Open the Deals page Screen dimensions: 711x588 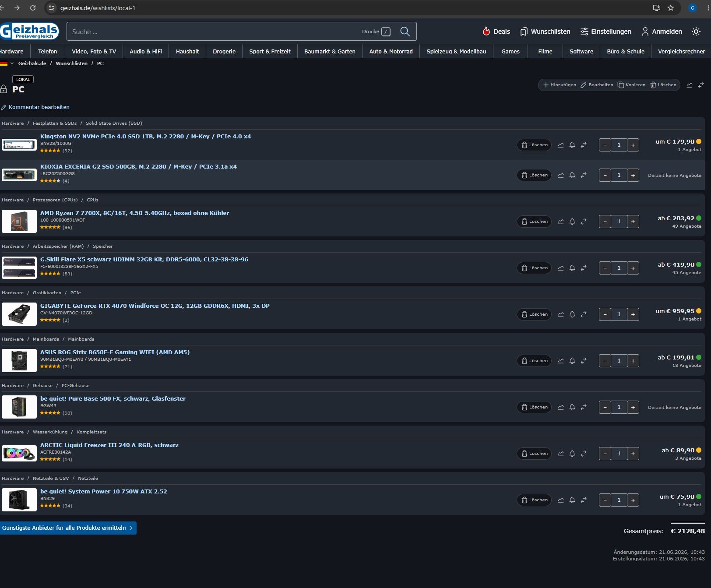(x=496, y=32)
